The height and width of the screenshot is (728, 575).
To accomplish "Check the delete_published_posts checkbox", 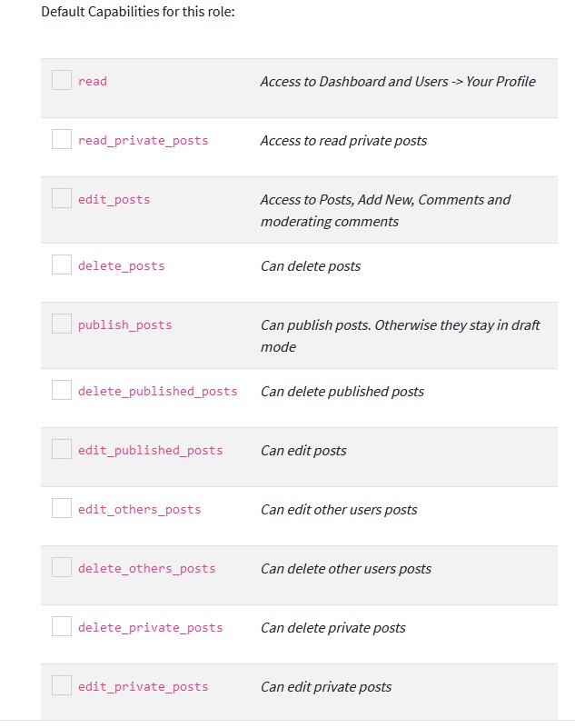I will (62, 390).
